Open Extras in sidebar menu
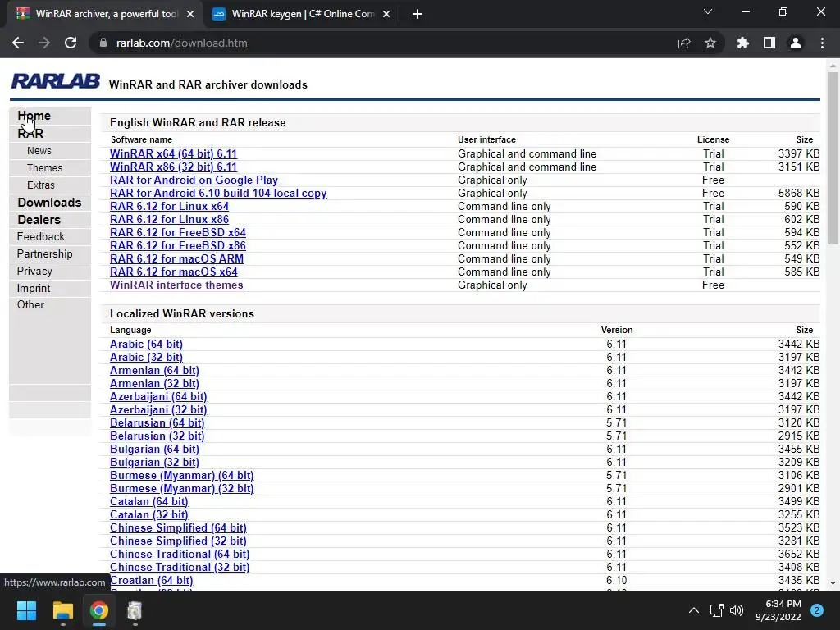The image size is (840, 630). tap(41, 185)
